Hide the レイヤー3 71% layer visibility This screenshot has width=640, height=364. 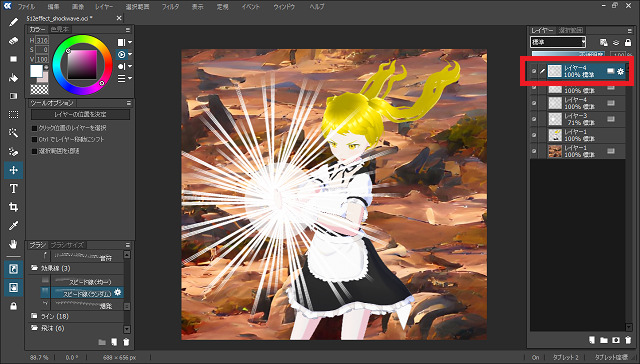pos(534,119)
